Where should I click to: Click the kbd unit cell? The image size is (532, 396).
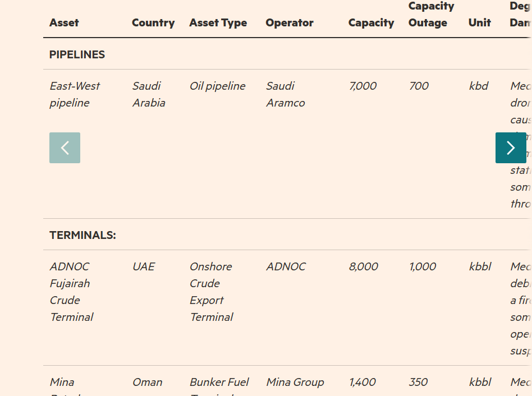(479, 86)
